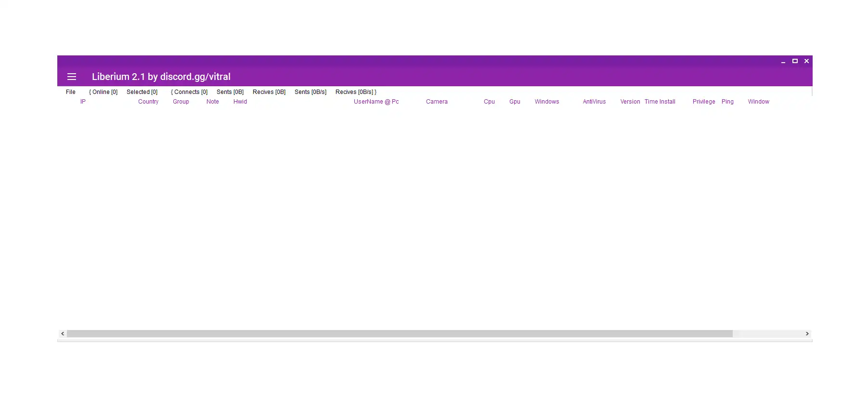The width and height of the screenshot is (868, 410).
Task: Click the Liberium 2.1 title text
Action: [161, 77]
